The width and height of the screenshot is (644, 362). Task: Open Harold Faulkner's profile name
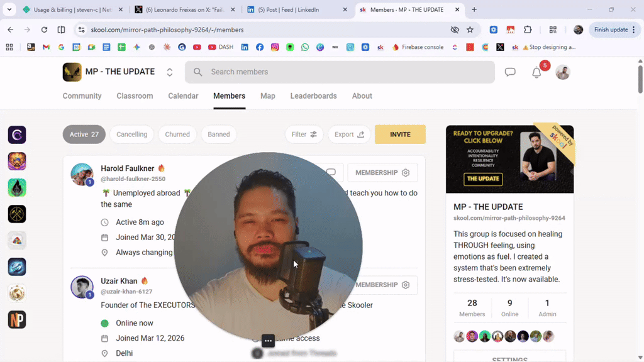(x=127, y=168)
